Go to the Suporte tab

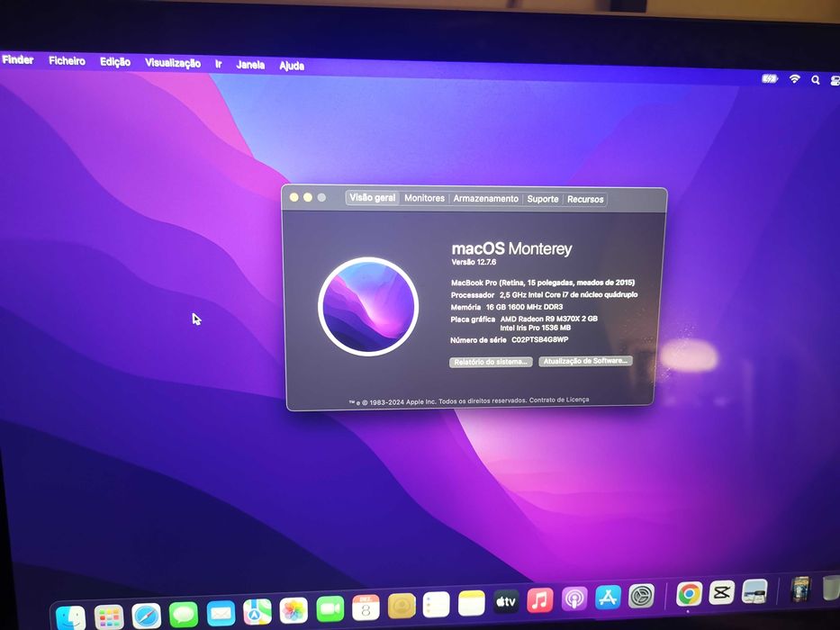tap(543, 199)
